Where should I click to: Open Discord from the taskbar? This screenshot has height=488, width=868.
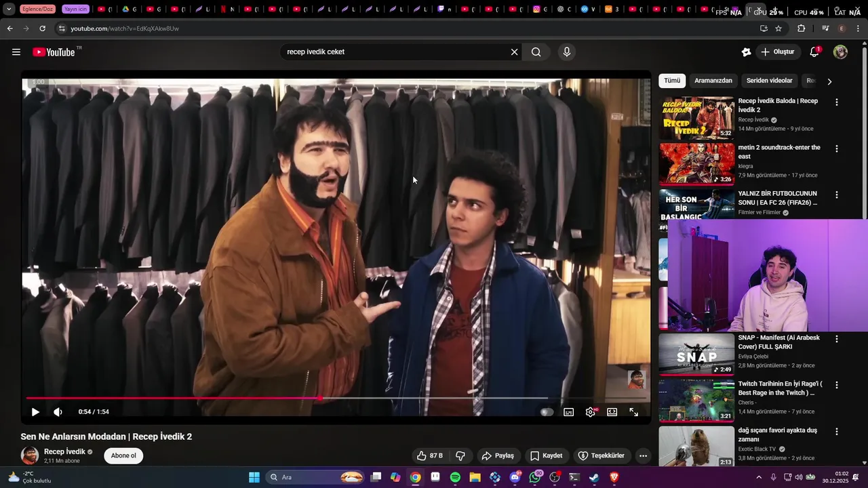pyautogui.click(x=515, y=477)
